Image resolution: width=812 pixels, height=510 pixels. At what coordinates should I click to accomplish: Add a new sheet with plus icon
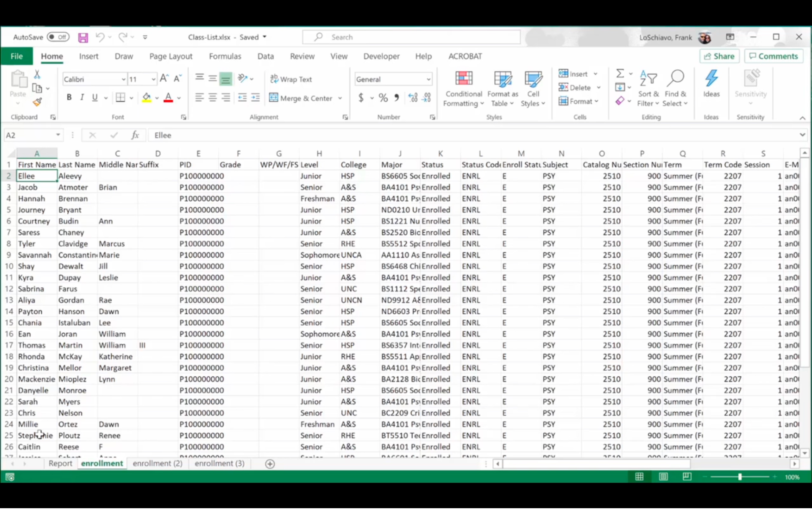click(270, 464)
